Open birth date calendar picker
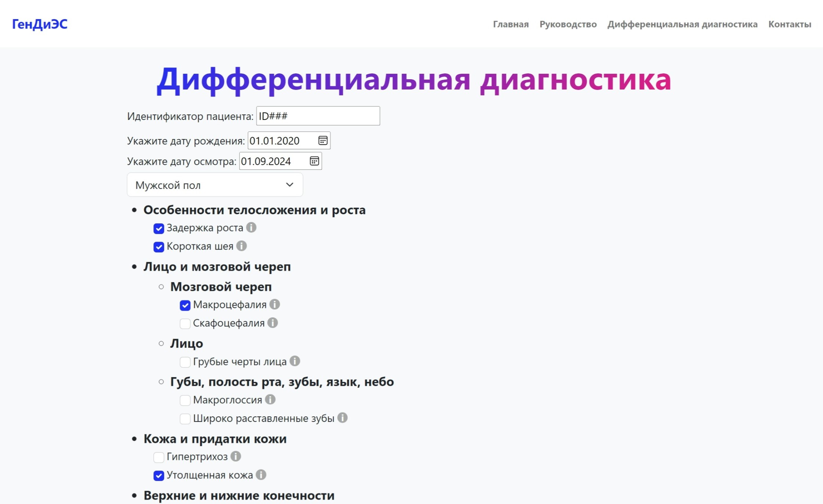Screen dimensions: 823x504 tap(323, 140)
